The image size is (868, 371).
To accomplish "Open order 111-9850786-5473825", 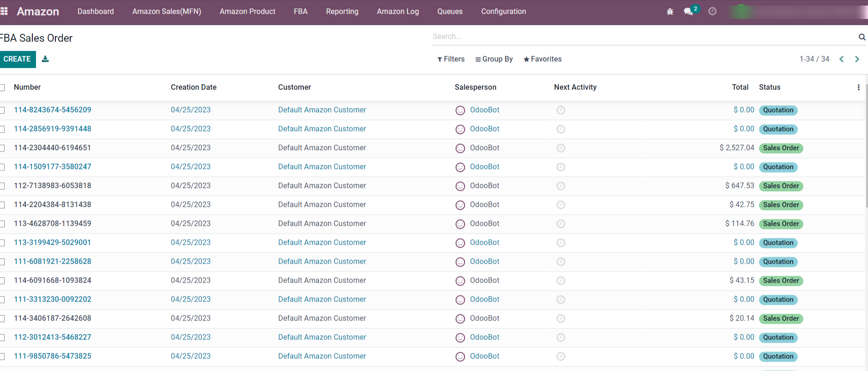I will tap(53, 356).
